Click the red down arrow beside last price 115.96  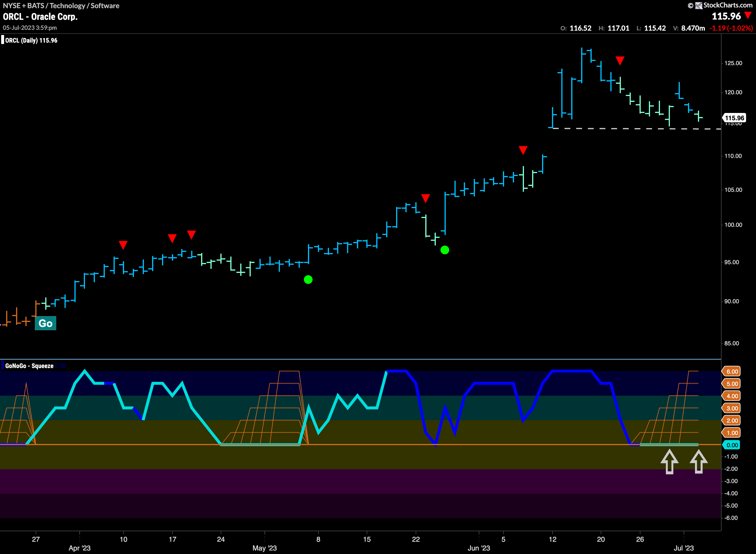click(748, 15)
